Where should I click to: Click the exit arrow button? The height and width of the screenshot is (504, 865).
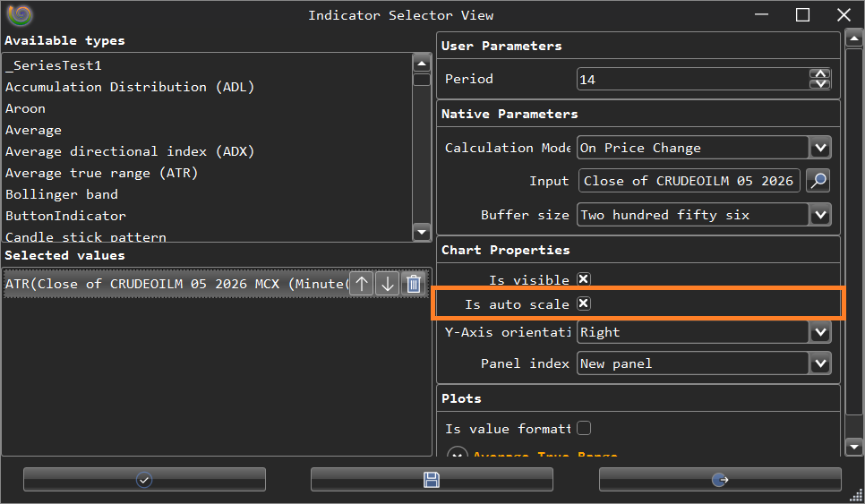[720, 480]
